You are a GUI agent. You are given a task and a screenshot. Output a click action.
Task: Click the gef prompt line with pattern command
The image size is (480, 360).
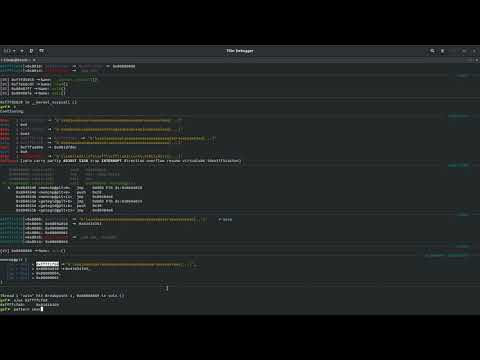pyautogui.click(x=22, y=309)
